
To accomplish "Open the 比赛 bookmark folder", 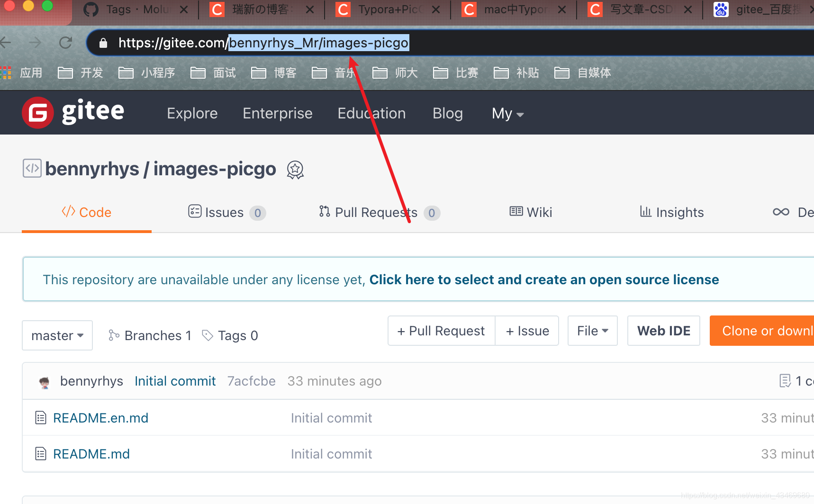I will point(456,72).
